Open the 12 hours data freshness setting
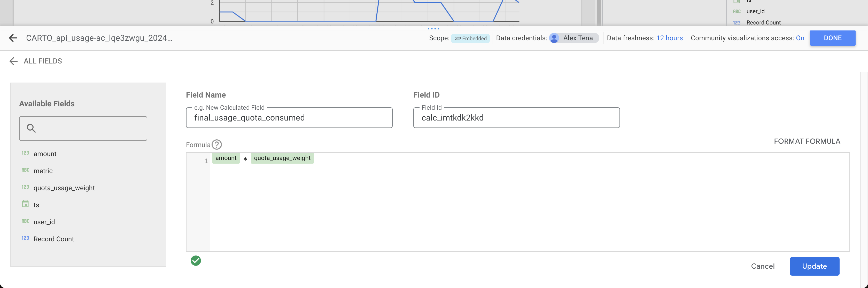 (x=669, y=38)
